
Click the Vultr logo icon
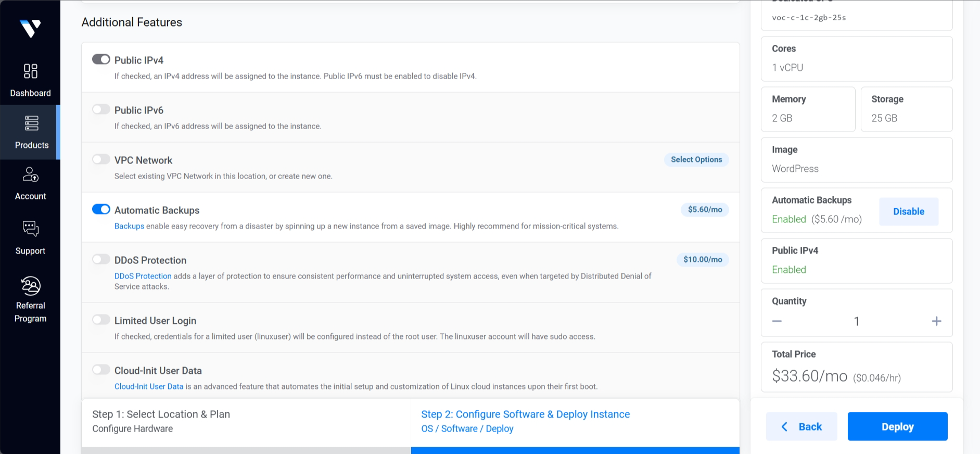pos(30,29)
